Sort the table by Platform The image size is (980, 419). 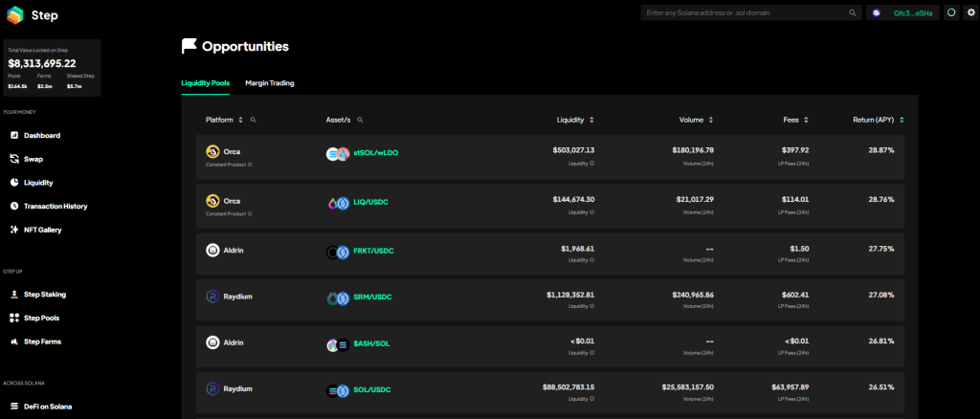point(240,120)
